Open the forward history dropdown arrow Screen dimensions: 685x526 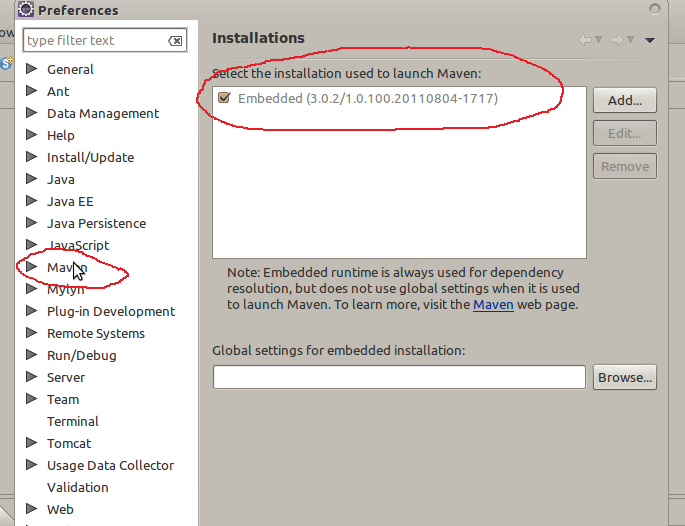pos(630,40)
